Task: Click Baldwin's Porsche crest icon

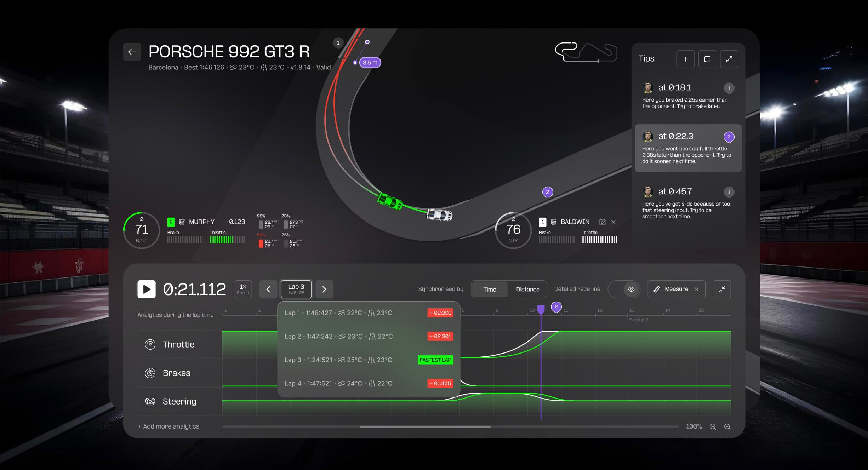Action: click(553, 222)
